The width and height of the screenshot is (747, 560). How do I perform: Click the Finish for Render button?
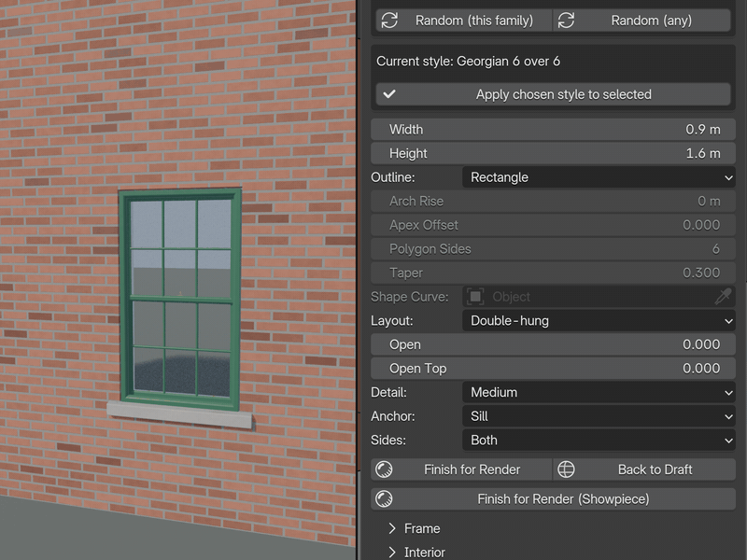click(461, 469)
